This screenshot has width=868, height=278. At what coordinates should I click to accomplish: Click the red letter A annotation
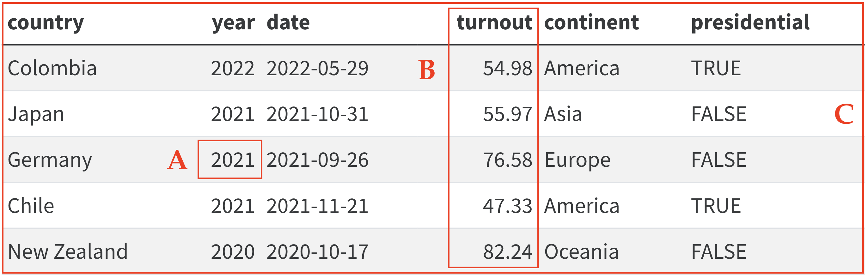[x=177, y=160]
